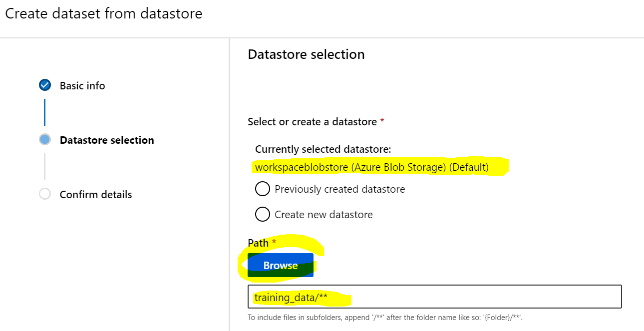Select the Datastore selection step label
The height and width of the screenshot is (331, 644).
click(x=107, y=140)
